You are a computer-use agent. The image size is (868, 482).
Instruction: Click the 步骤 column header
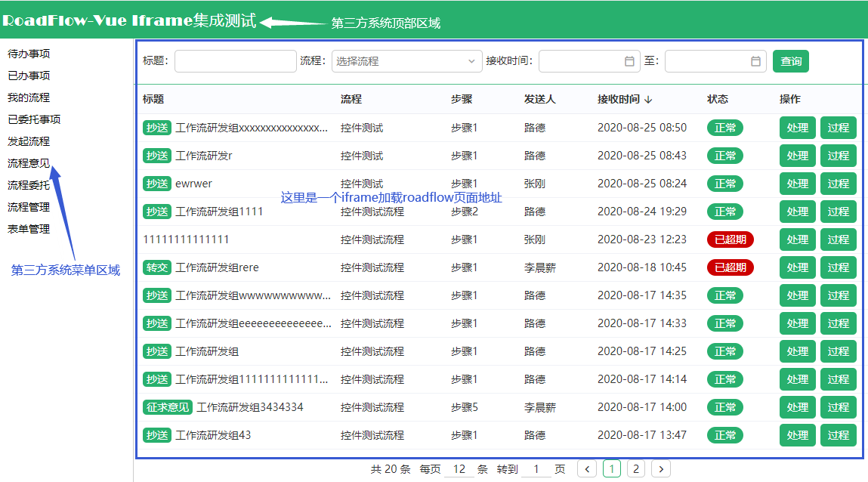(x=461, y=100)
